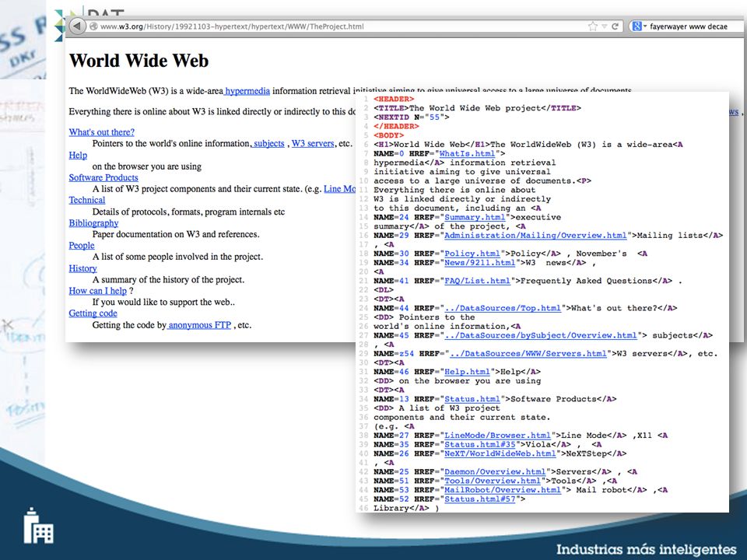Click 'LineMode/Browser.html' source link
This screenshot has height=560, width=747.
click(497, 436)
